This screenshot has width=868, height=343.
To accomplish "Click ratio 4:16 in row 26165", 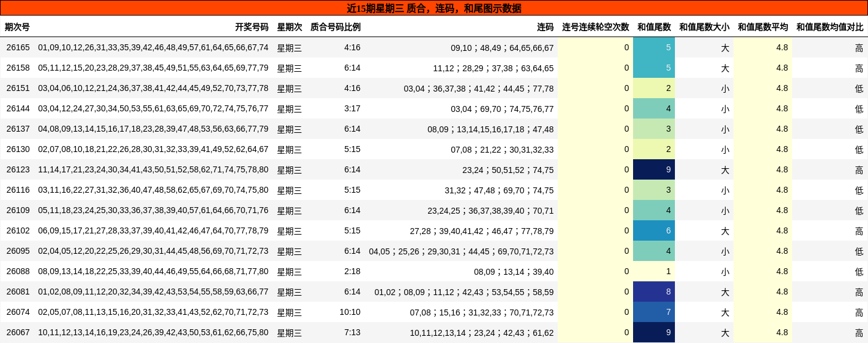I will [352, 47].
